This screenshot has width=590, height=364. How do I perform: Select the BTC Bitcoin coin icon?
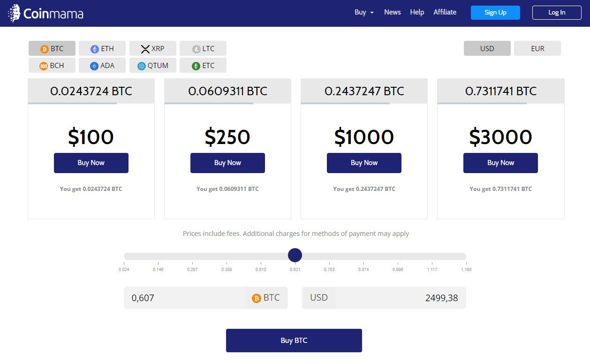pyautogui.click(x=45, y=49)
